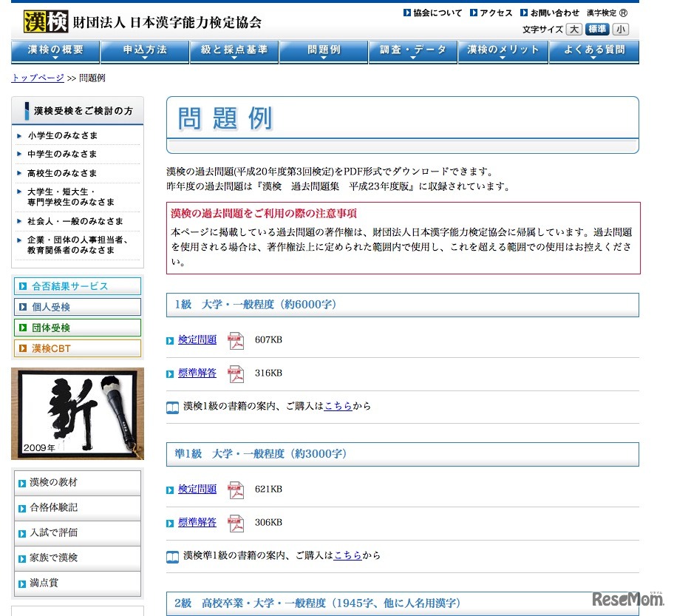674x616 pixels.
Task: Open the 問題例 navigation tab
Action: (x=323, y=51)
